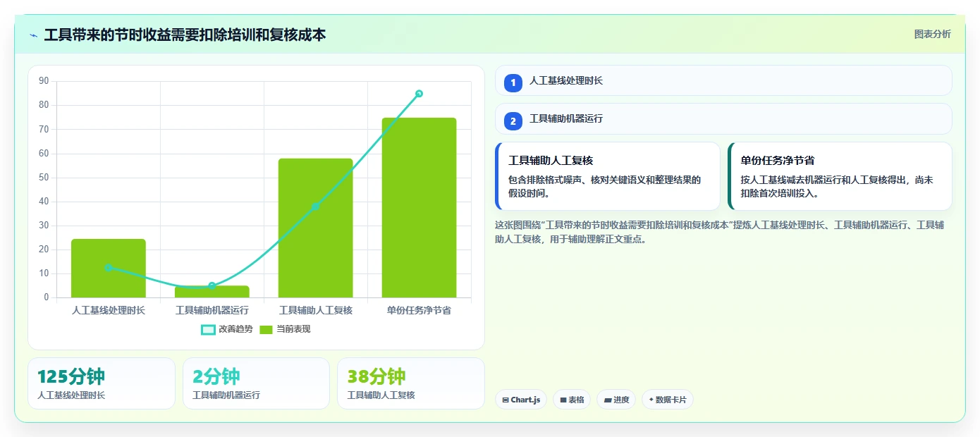Click the trend line point above 单份任务净节省
Viewport: 980px width, 437px height.
coord(419,93)
